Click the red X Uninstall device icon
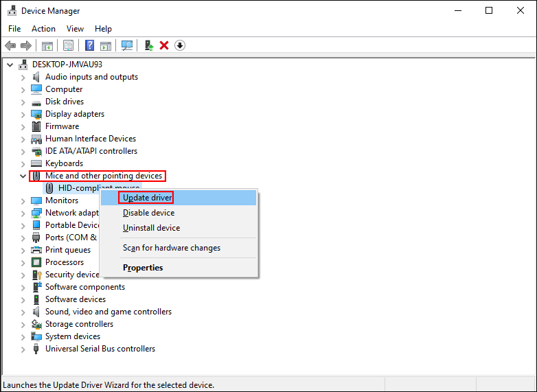 pyautogui.click(x=164, y=45)
